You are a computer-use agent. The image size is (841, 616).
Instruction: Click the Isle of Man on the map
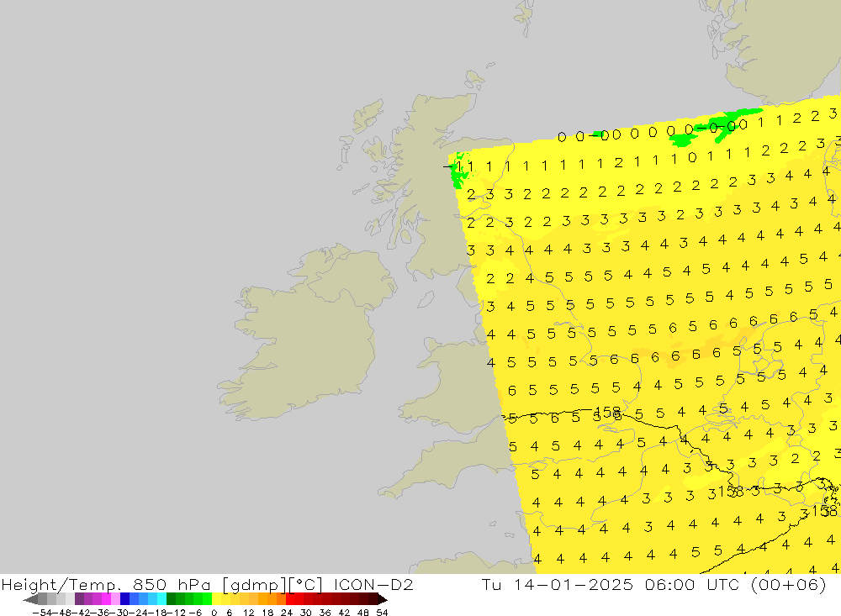[426, 299]
